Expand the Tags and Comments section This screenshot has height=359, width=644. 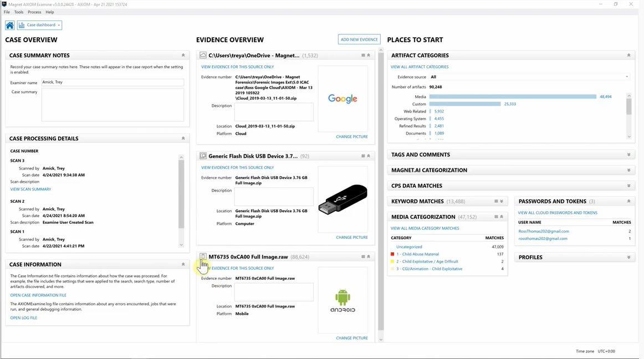click(629, 155)
